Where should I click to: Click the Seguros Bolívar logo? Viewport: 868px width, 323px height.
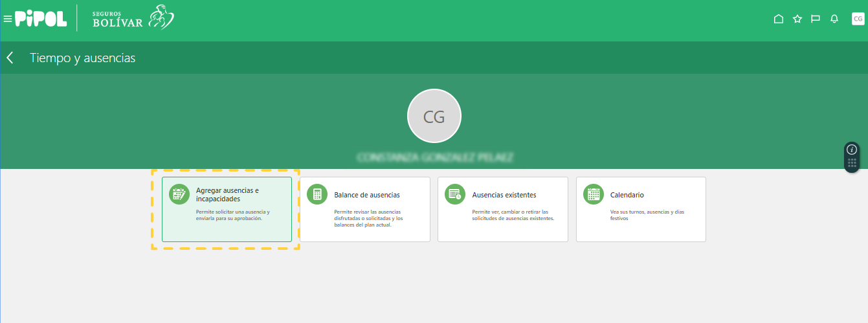point(133,19)
